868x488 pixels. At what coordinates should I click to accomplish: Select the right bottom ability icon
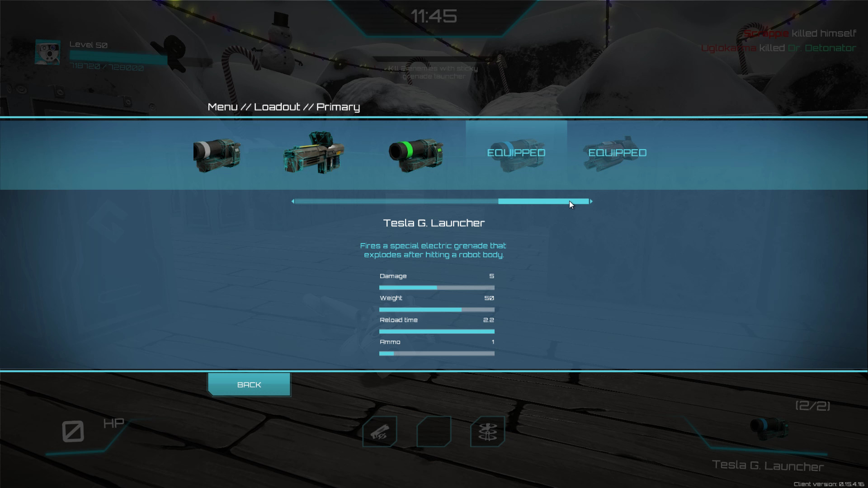pos(487,431)
